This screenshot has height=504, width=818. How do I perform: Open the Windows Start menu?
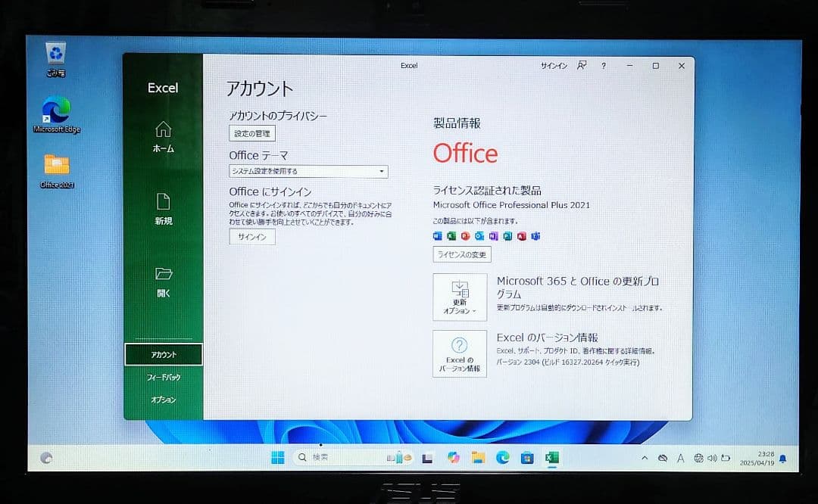coord(278,458)
